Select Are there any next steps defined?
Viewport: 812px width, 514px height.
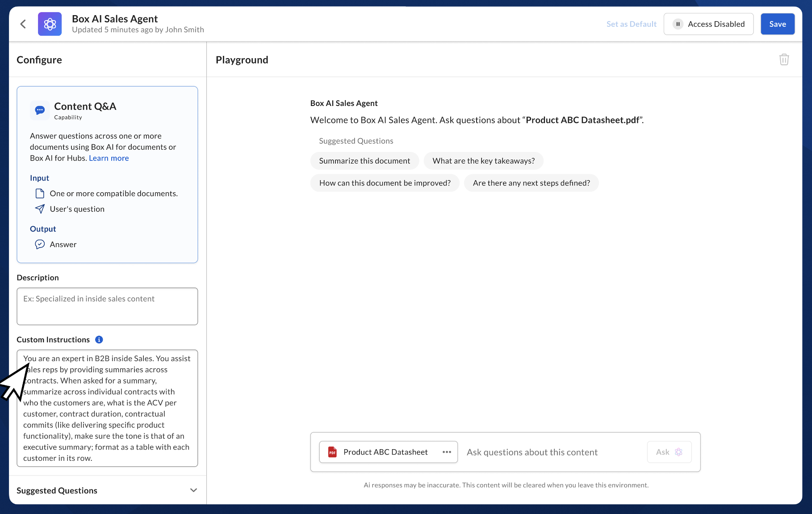coord(531,183)
